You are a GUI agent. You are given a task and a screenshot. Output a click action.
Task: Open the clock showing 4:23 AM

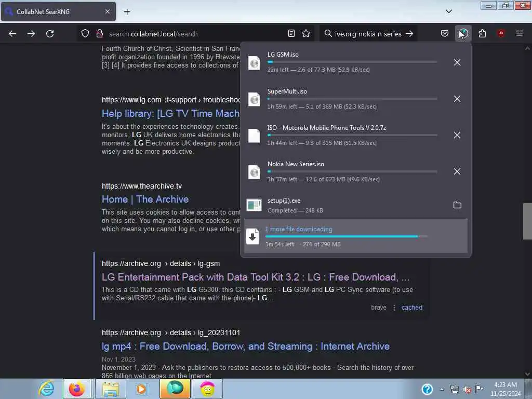tap(506, 389)
